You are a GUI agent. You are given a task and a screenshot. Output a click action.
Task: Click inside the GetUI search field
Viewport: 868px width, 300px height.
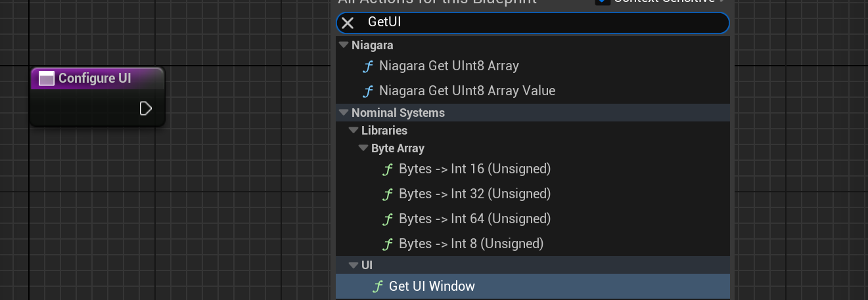click(539, 23)
